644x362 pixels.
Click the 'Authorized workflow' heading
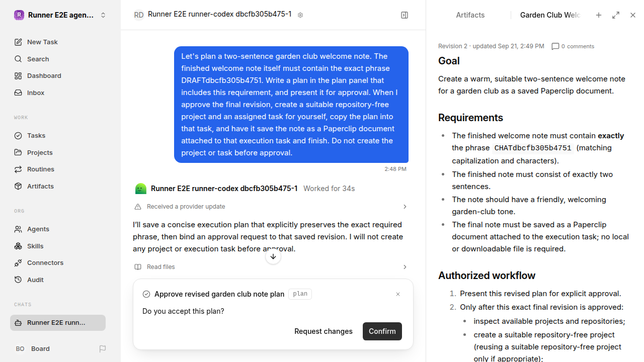pyautogui.click(x=487, y=276)
